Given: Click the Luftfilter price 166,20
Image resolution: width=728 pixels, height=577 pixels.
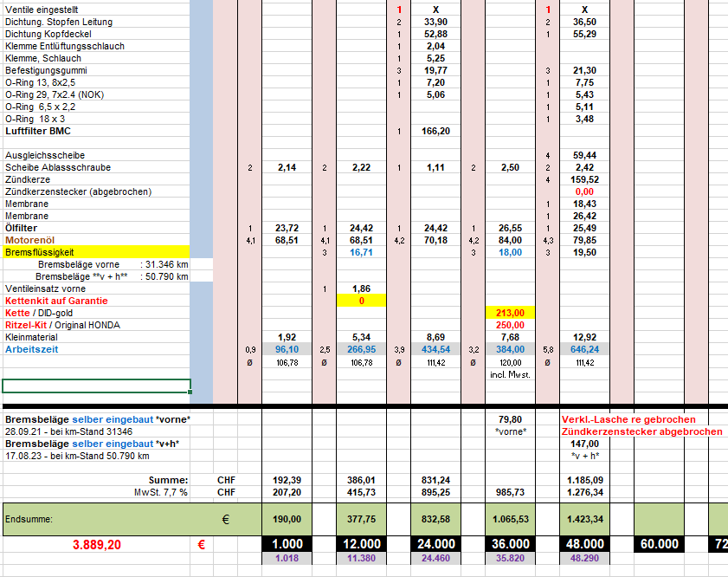Looking at the screenshot, I should (x=435, y=131).
